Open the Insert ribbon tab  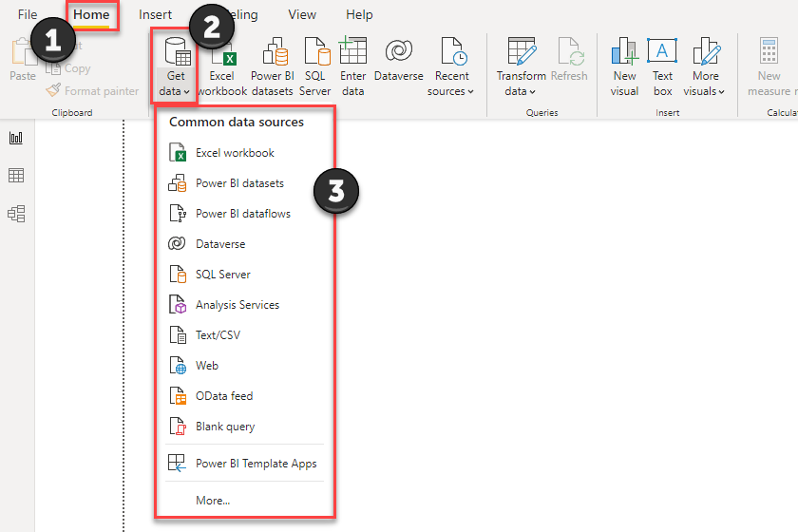155,15
